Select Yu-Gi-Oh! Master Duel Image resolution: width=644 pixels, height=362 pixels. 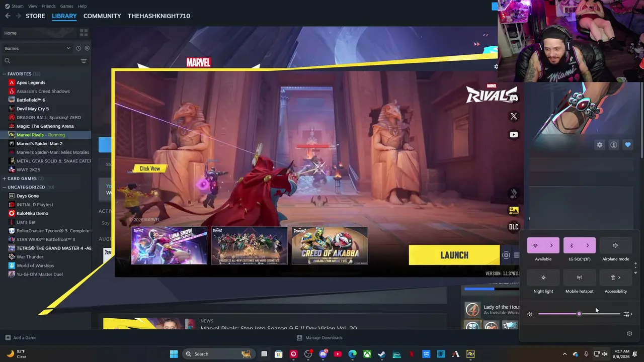(39, 275)
